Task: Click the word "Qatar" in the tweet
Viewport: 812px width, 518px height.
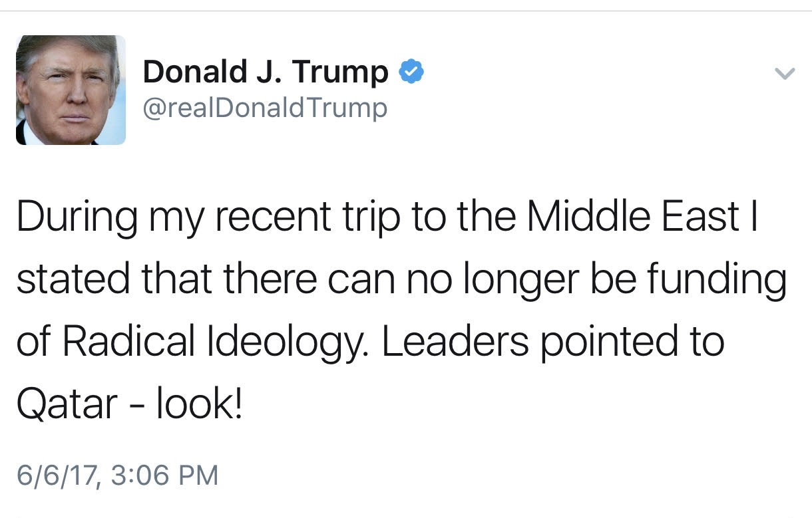Action: point(67,403)
